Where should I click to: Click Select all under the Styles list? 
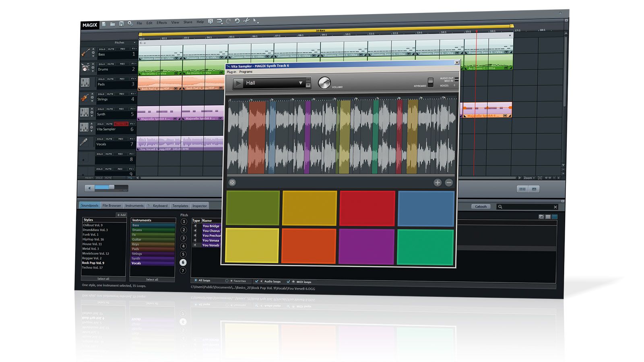[x=103, y=279]
